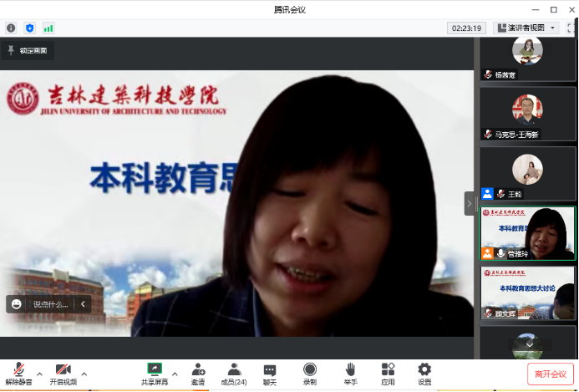Select participant tile 王和
This screenshot has height=392, width=579.
[x=527, y=173]
